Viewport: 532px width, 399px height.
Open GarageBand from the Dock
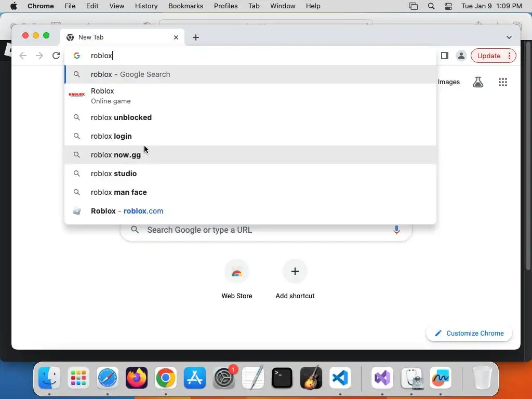point(311,378)
